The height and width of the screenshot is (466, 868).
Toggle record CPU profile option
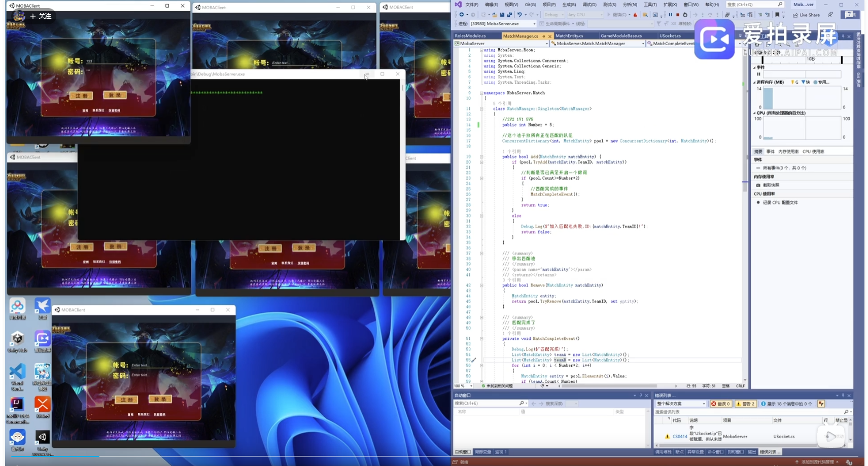pyautogui.click(x=778, y=202)
